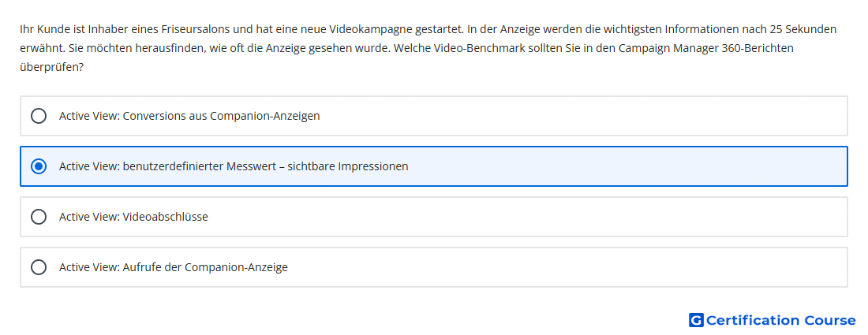Click the blue G logo icon
The width and height of the screenshot is (868, 335).
pos(696,320)
